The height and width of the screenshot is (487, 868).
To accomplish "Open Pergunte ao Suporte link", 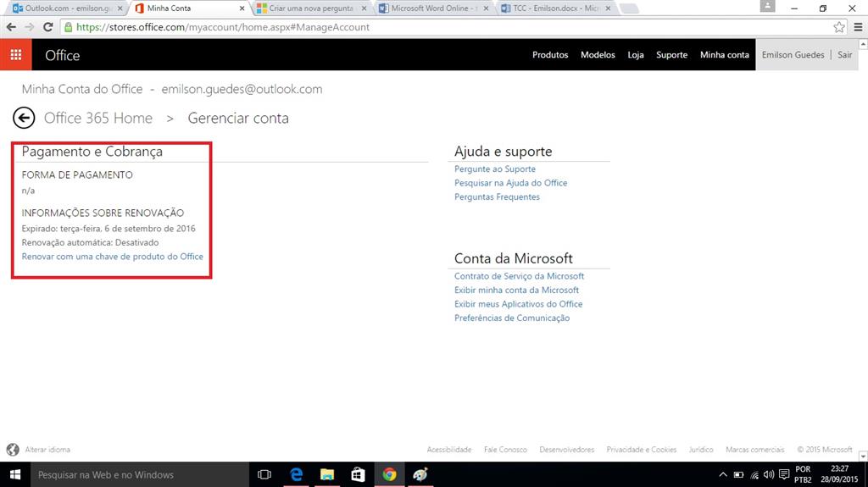I will point(495,169).
